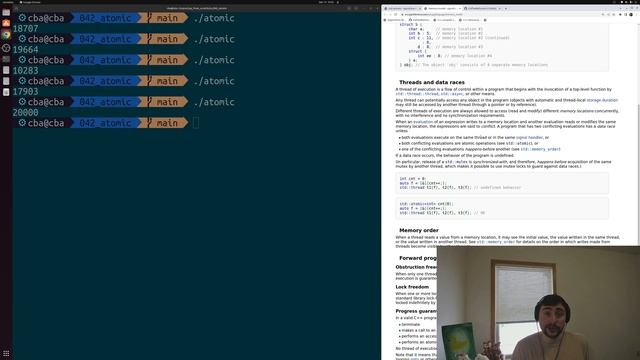Click the Lock freedom heading
This screenshot has width=640, height=360.
coord(412,287)
